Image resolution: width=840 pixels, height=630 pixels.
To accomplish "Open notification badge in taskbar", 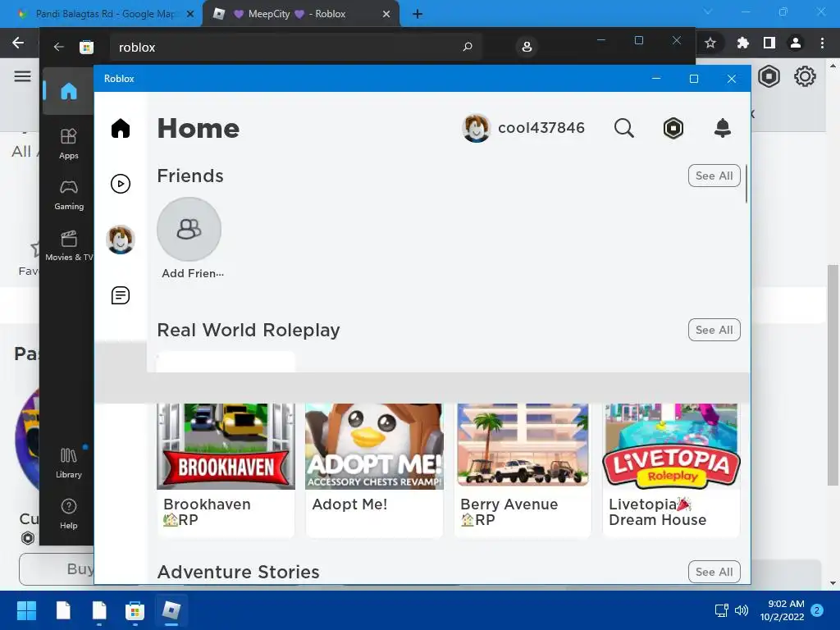I will (818, 610).
